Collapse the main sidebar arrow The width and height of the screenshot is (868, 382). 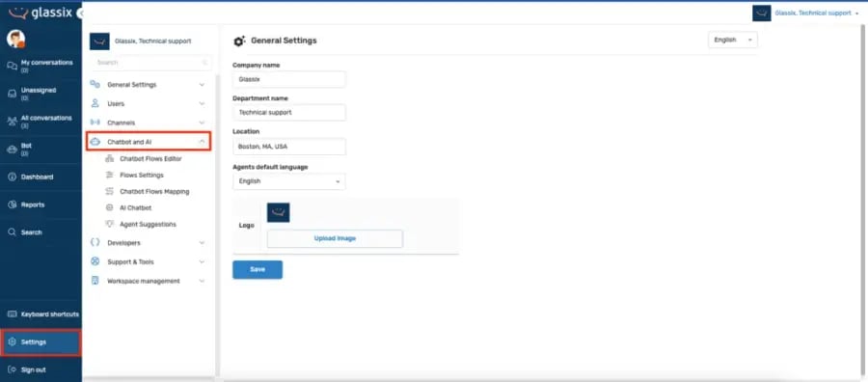[80, 14]
